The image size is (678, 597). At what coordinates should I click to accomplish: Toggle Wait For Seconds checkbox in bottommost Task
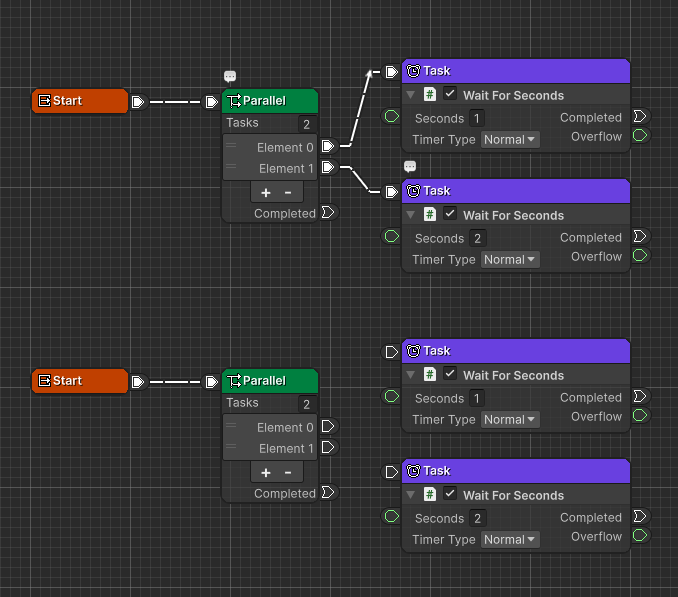(450, 495)
